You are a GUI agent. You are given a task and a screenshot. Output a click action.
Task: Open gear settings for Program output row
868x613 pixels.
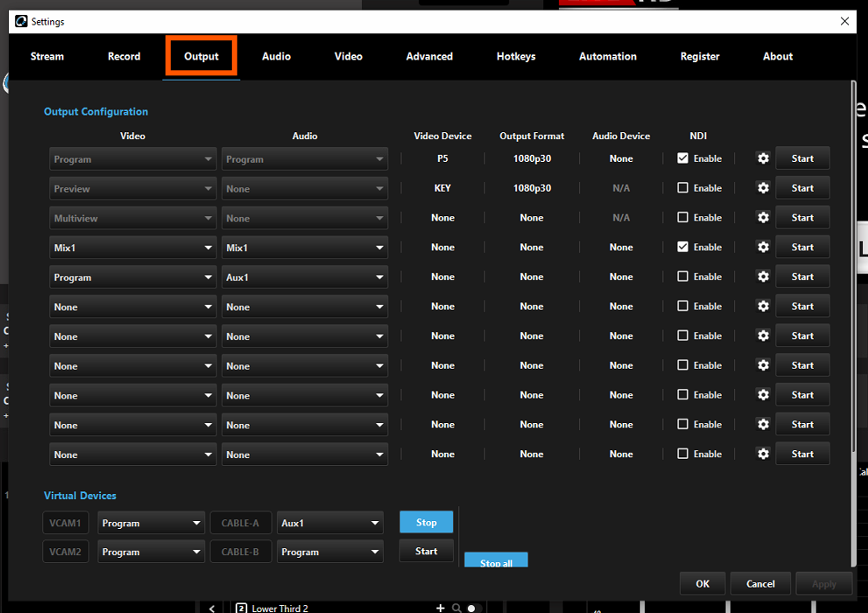tap(763, 159)
